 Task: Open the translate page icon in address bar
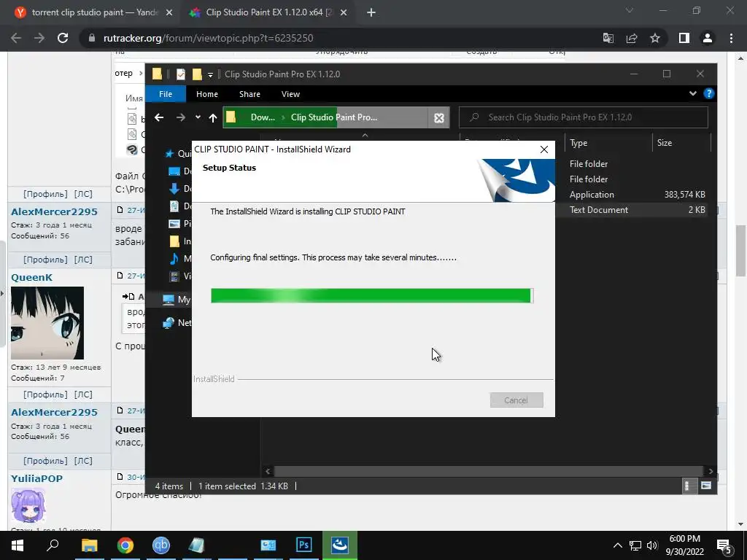pos(608,38)
